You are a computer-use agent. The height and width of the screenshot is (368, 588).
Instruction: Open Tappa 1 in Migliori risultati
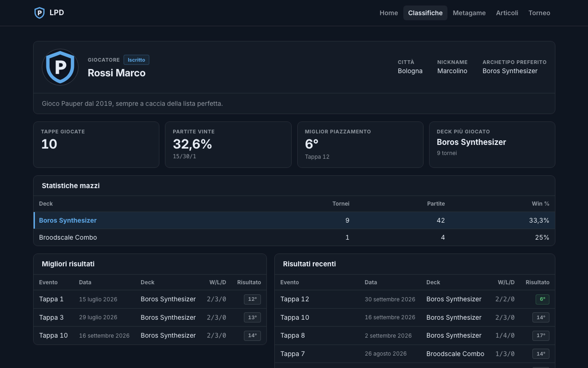coord(51,299)
